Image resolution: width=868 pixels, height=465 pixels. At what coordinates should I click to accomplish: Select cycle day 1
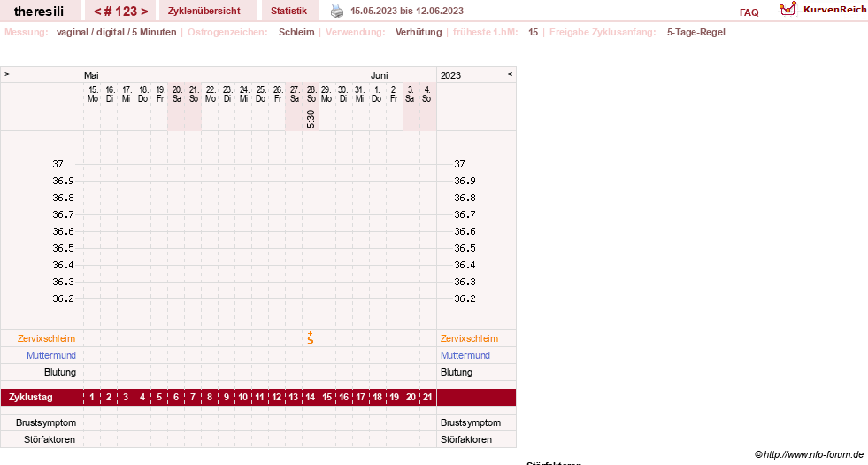pyautogui.click(x=92, y=398)
